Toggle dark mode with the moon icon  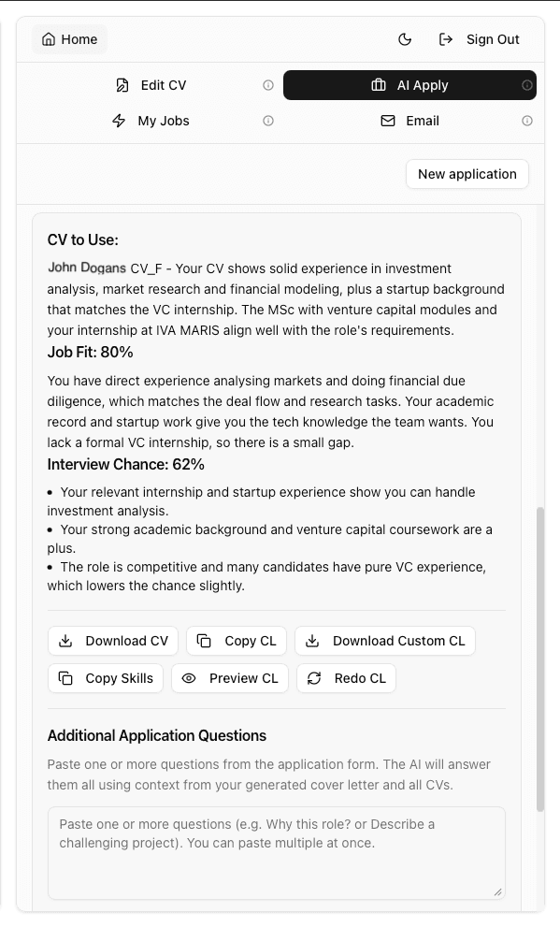[404, 39]
